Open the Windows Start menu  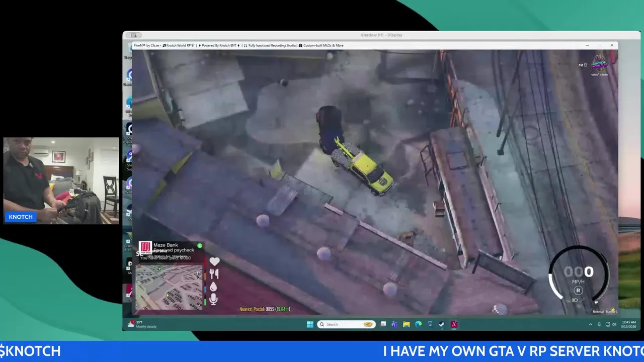pyautogui.click(x=310, y=324)
